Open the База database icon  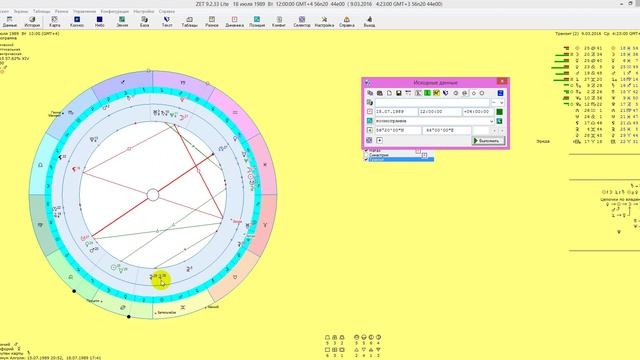click(144, 22)
